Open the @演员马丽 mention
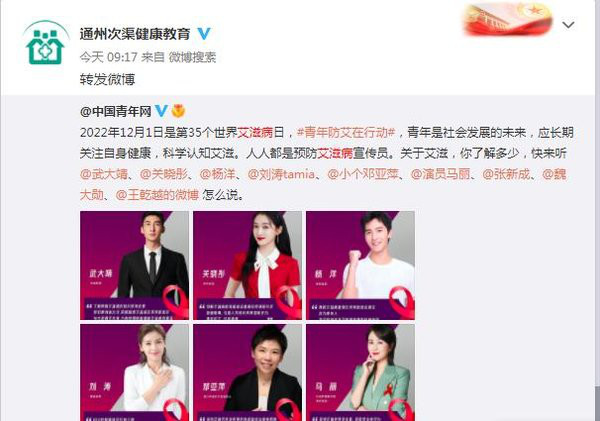The image size is (600, 421). click(x=440, y=175)
